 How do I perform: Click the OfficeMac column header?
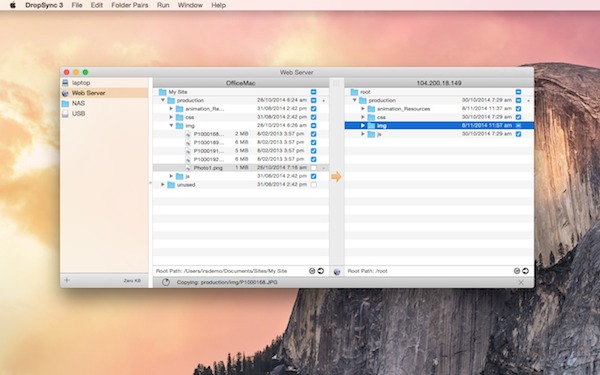coord(241,83)
